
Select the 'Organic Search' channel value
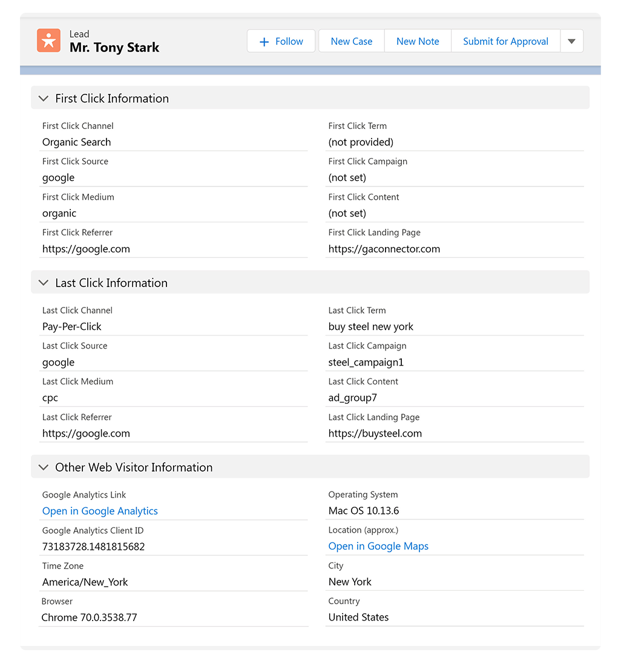76,142
